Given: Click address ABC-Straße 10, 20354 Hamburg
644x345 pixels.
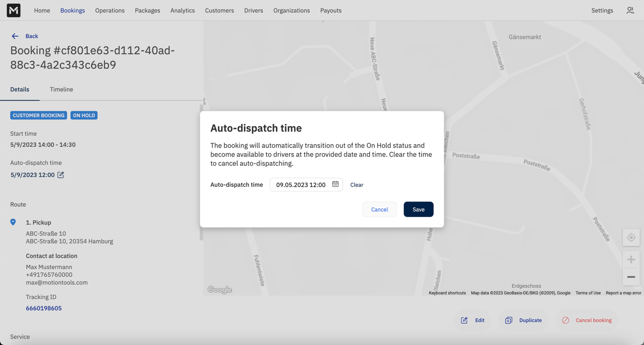Looking at the screenshot, I should point(69,241).
